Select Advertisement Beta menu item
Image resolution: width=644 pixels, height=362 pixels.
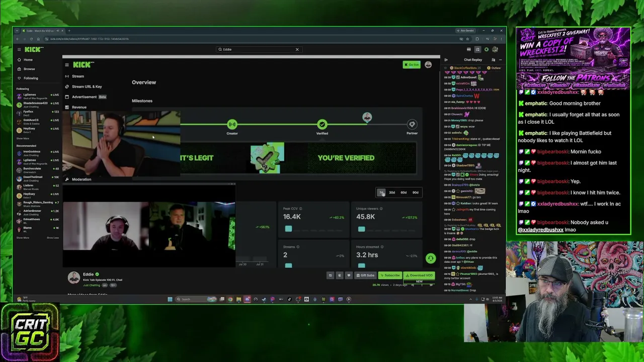[86, 97]
